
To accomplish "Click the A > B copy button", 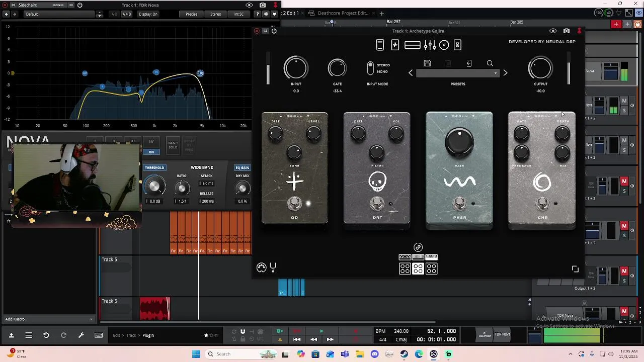I will coord(127,14).
